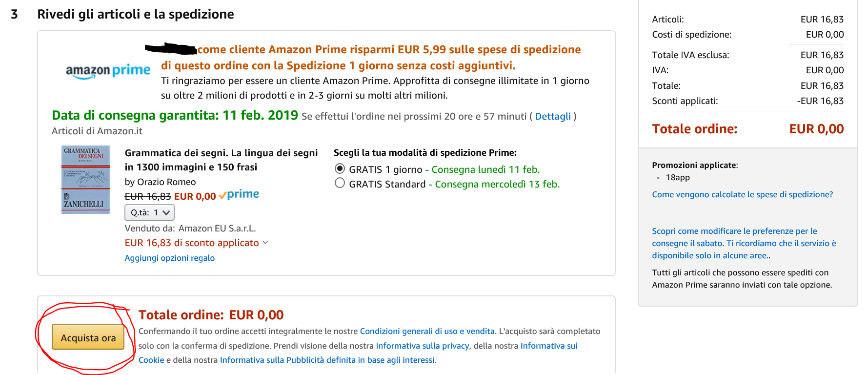Open the Q.tà quantity dropdown
This screenshot has width=868, height=375.
(x=149, y=212)
